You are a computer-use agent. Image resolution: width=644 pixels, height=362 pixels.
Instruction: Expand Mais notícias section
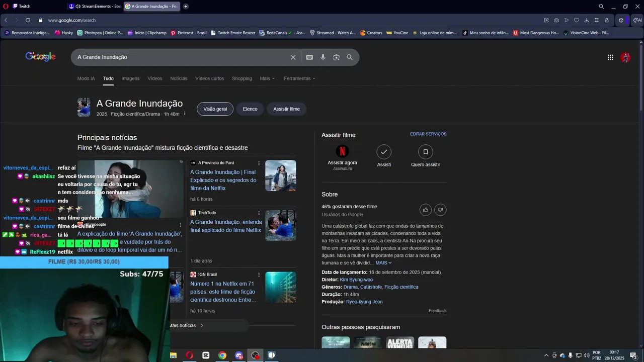[186, 326]
